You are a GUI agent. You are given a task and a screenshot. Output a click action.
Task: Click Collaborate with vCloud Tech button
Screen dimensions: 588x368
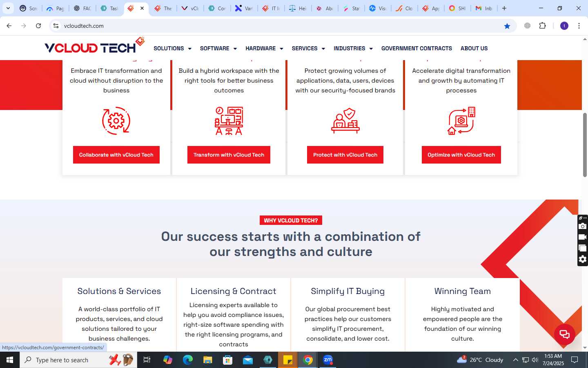pyautogui.click(x=116, y=155)
